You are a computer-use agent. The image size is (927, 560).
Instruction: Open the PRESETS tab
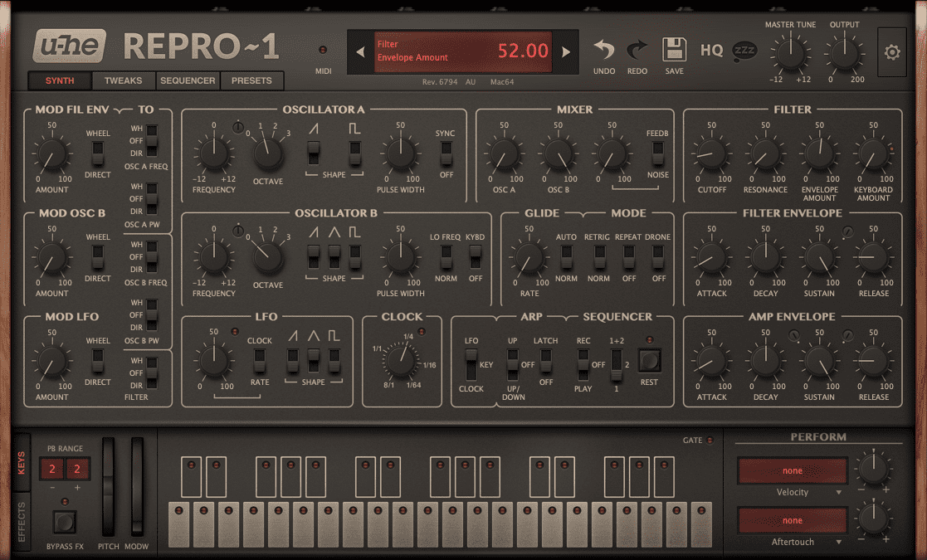251,80
